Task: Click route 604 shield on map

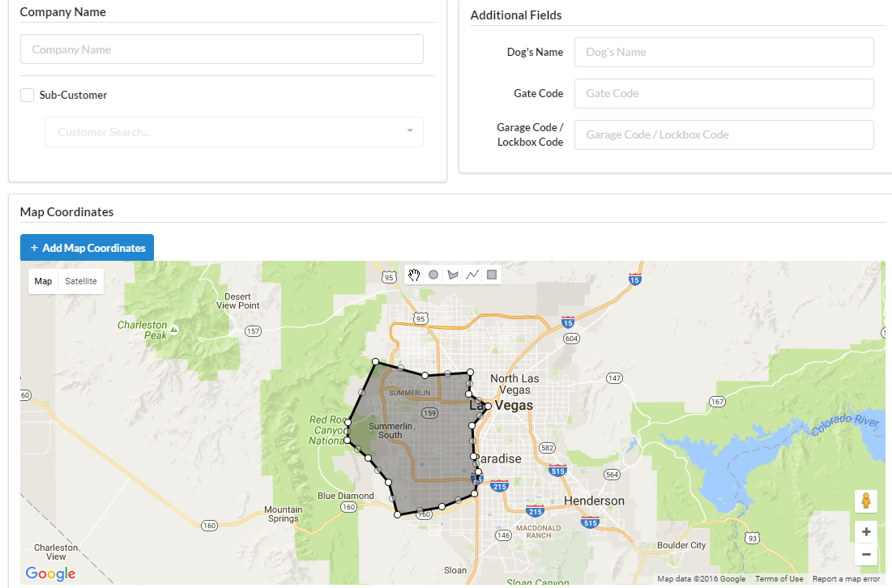Action: coord(571,339)
